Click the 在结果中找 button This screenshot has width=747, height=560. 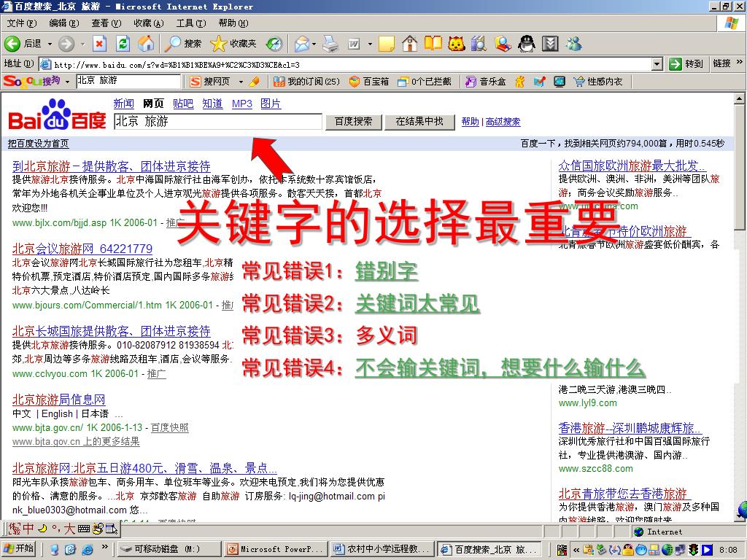tap(419, 122)
